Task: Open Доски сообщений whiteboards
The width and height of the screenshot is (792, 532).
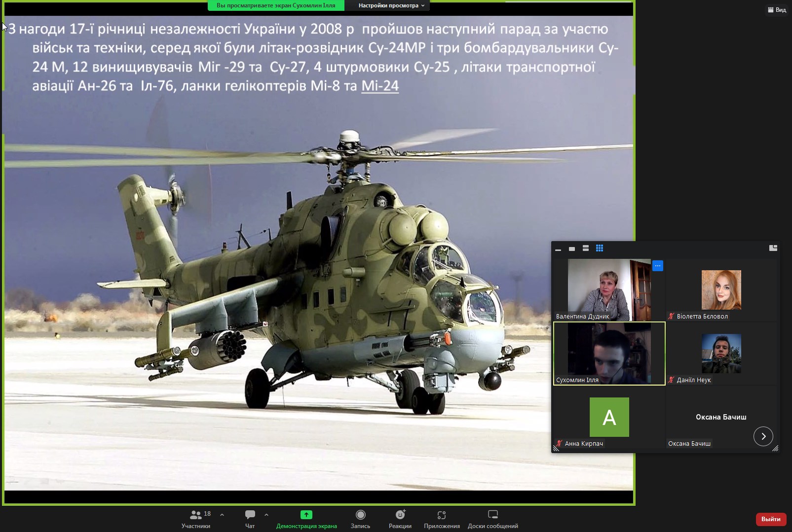Action: 492,519
